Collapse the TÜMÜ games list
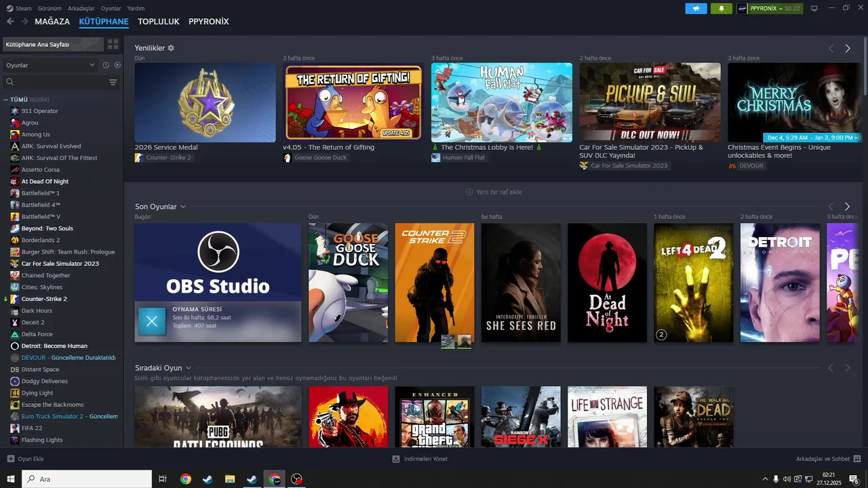This screenshot has width=868, height=488. pyautogui.click(x=6, y=100)
